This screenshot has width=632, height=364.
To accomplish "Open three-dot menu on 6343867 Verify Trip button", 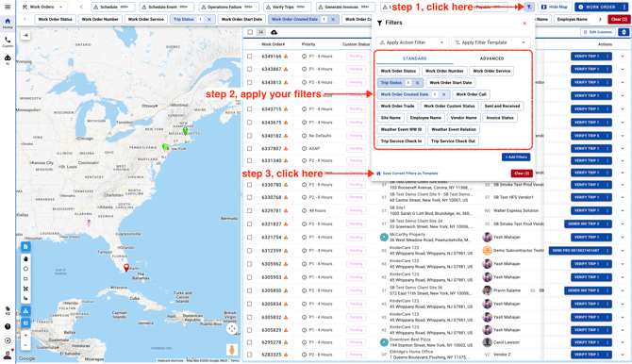I will pos(607,70).
